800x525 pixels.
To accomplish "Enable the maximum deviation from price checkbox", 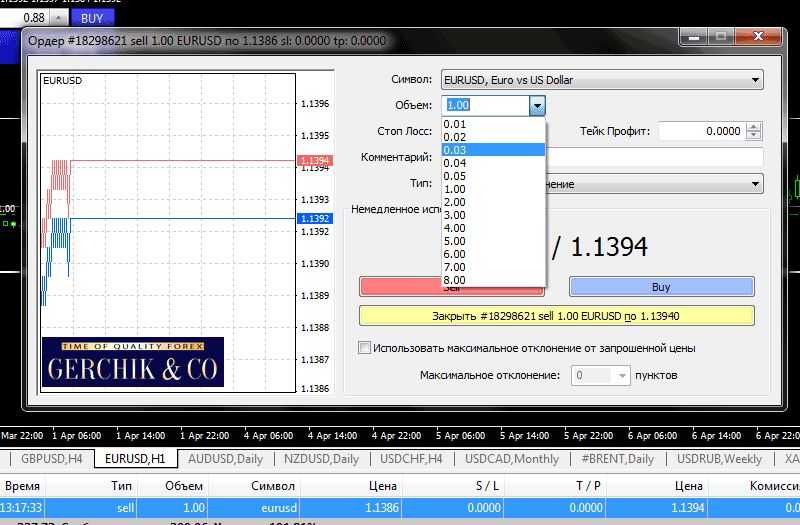I will (365, 348).
